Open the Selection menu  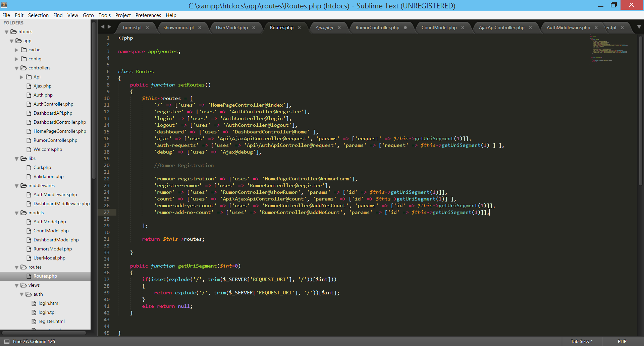pyautogui.click(x=38, y=15)
